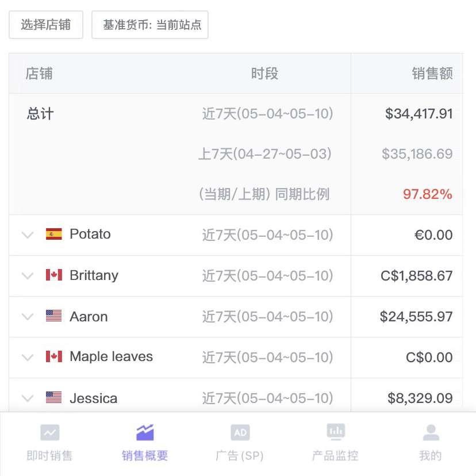This screenshot has width=476, height=476.
Task: Expand the Jessica store row
Action: (x=28, y=398)
